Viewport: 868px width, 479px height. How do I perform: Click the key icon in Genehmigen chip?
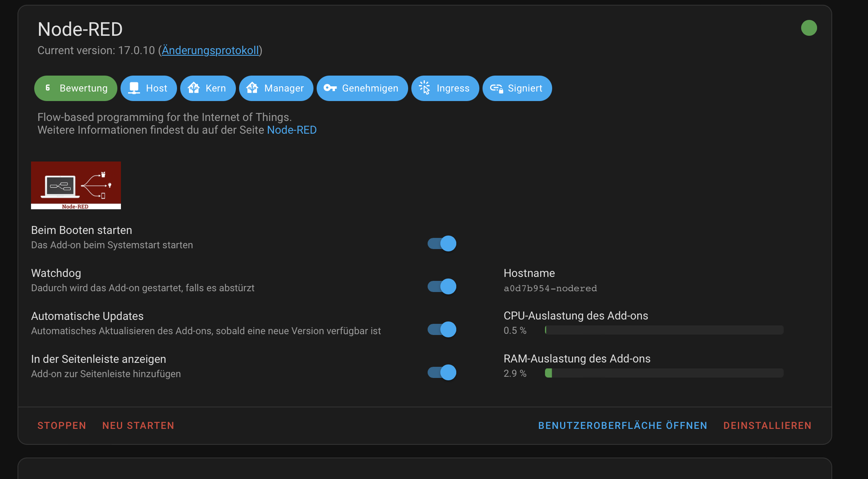tap(330, 88)
